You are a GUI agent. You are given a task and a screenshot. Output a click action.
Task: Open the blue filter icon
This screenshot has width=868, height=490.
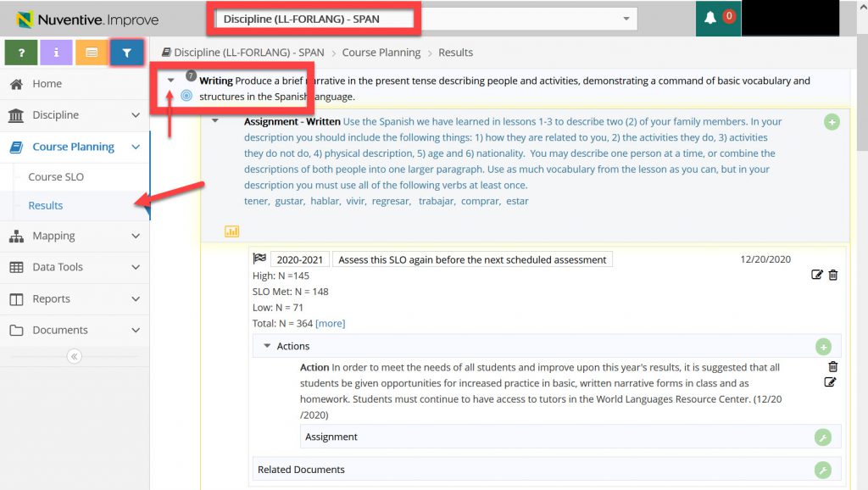tap(127, 53)
